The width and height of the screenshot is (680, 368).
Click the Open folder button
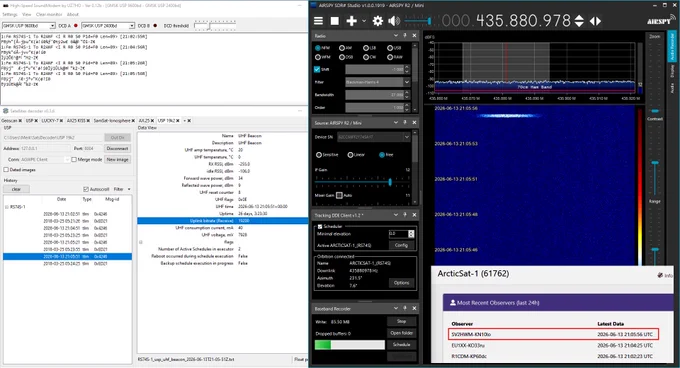click(402, 333)
